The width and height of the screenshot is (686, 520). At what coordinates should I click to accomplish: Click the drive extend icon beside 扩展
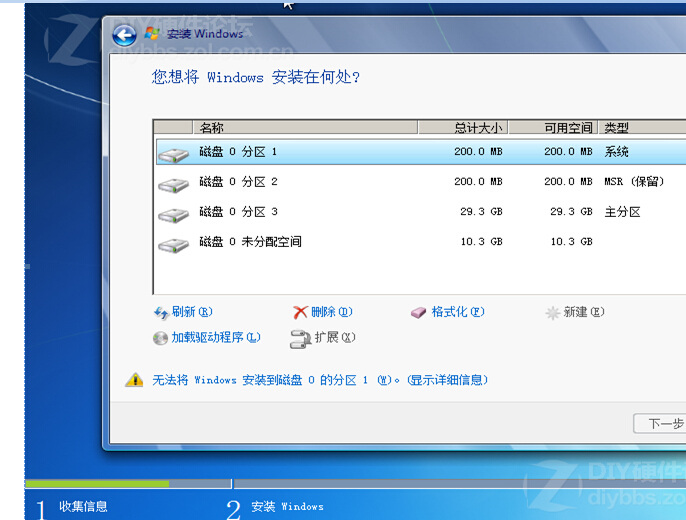click(301, 339)
